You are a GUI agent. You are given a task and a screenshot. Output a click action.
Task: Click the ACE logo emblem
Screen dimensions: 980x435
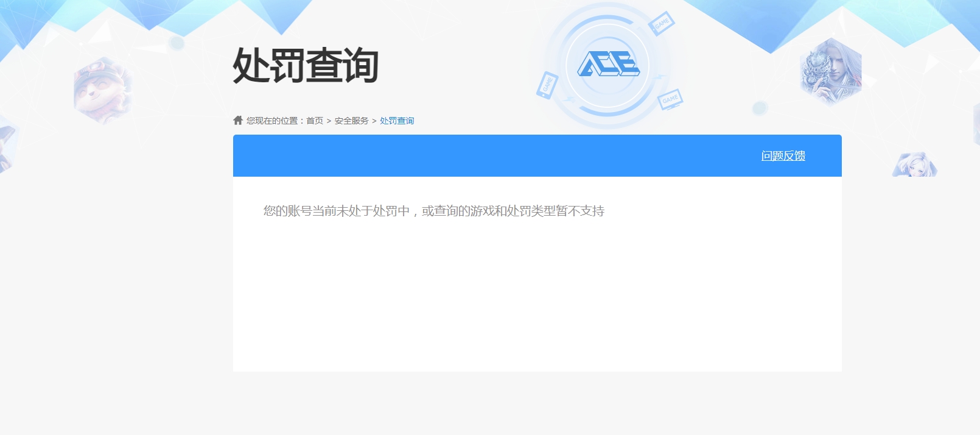(607, 64)
